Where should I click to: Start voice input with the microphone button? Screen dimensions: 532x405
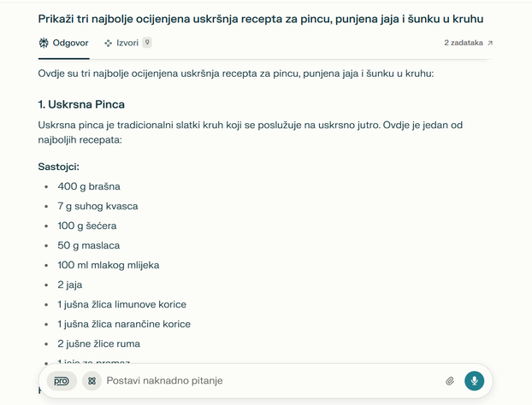pos(474,380)
